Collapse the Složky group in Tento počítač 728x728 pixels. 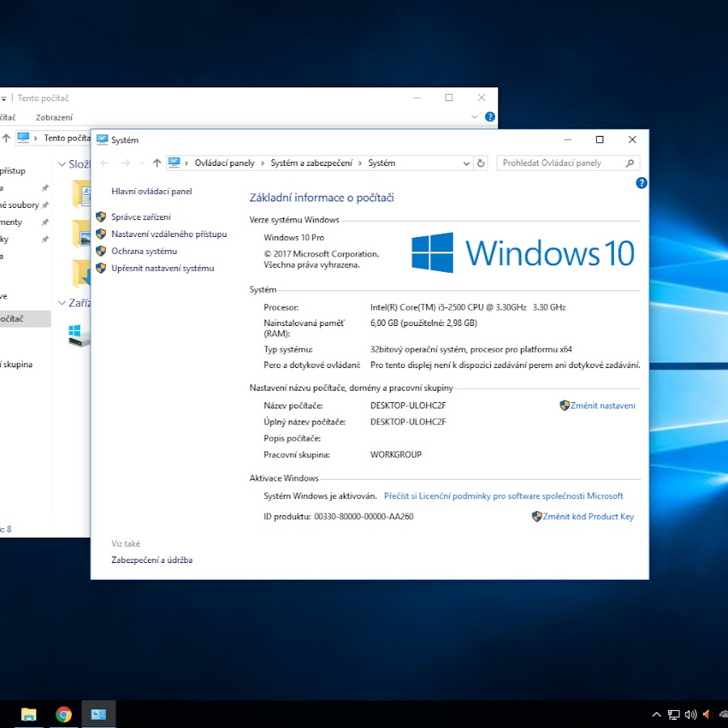(61, 164)
